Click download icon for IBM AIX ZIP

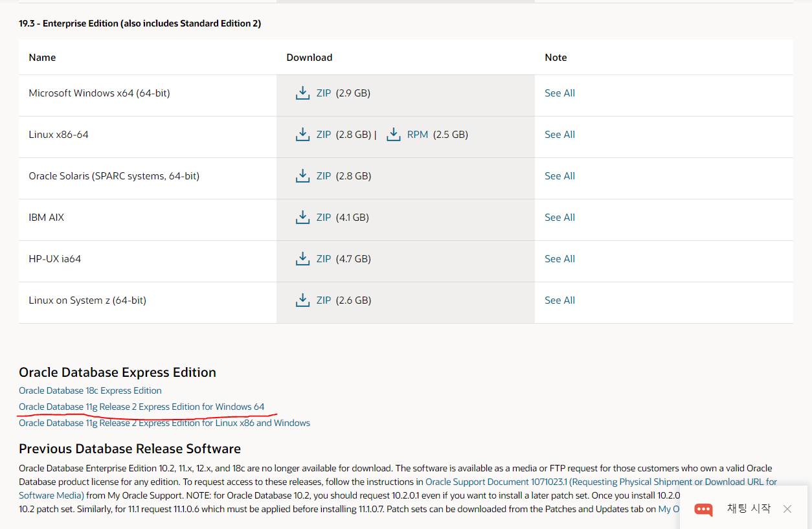(302, 218)
